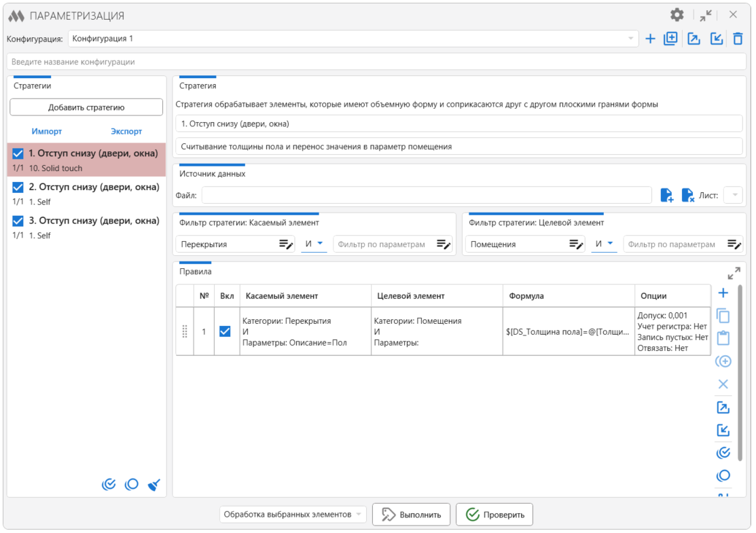Image resolution: width=756 pixels, height=533 pixels.
Task: Open the Обработка выбранных элементов dropdown
Action: (293, 515)
